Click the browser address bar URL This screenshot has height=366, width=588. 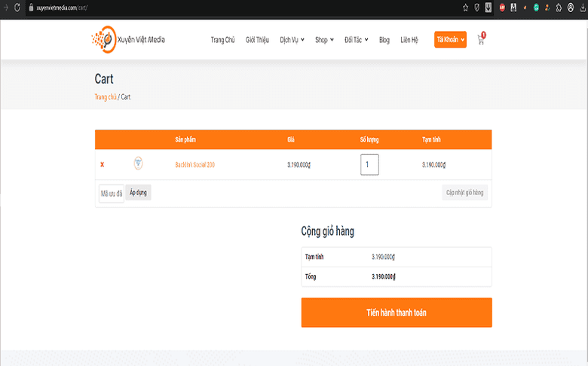point(62,8)
